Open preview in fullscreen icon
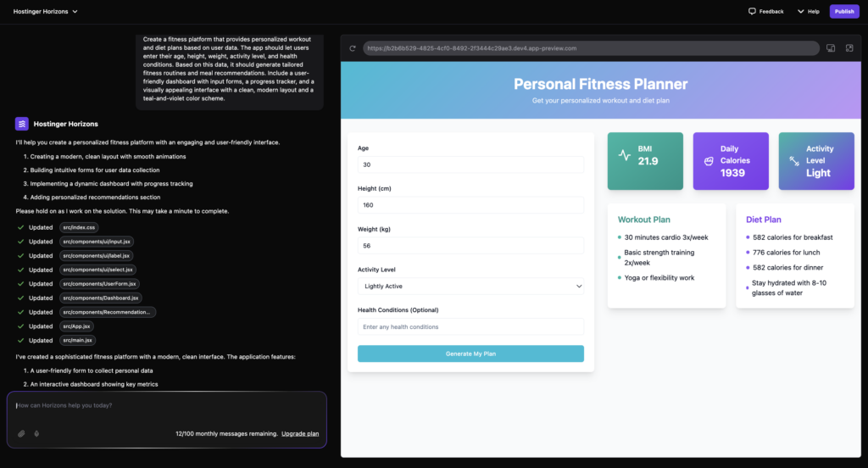The image size is (868, 468). [x=849, y=48]
